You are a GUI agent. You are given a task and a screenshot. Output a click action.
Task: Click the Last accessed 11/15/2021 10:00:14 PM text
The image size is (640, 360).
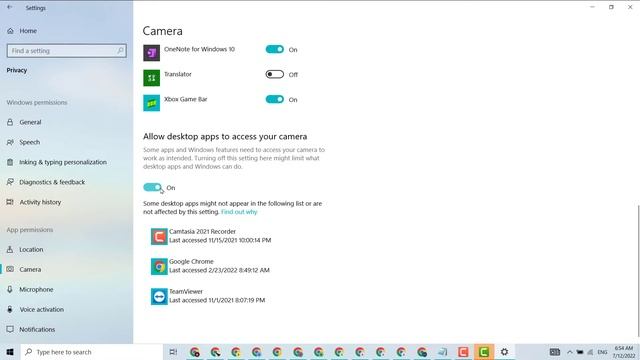click(220, 240)
